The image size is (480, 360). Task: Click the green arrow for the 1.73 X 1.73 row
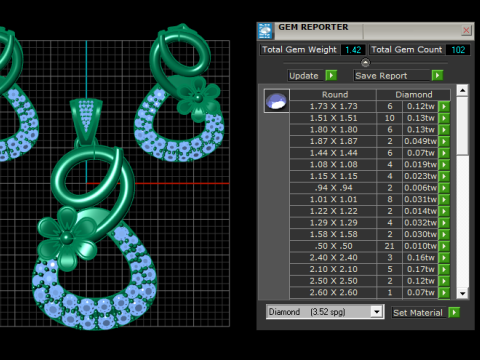click(x=444, y=106)
